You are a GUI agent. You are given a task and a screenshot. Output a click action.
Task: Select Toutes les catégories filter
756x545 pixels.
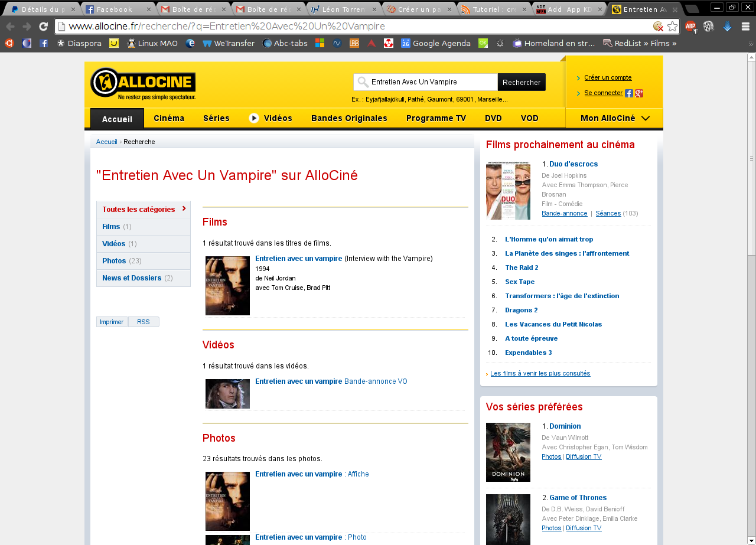tap(144, 210)
